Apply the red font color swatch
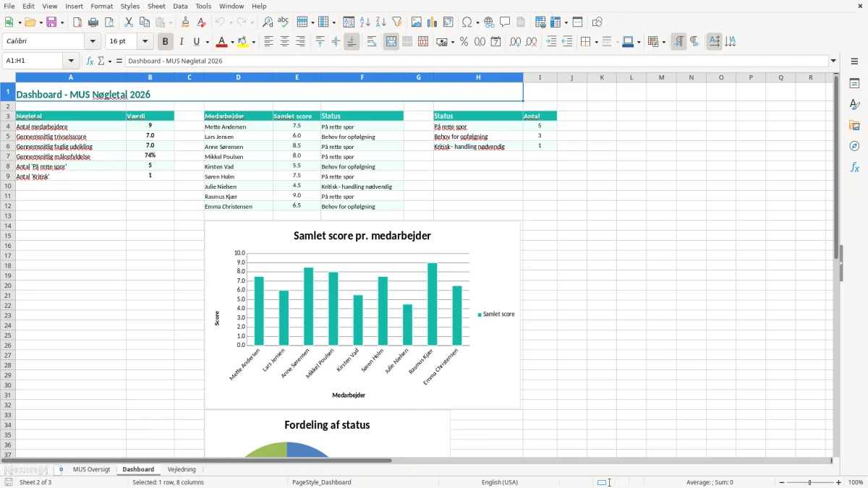868x488 pixels. coord(221,42)
